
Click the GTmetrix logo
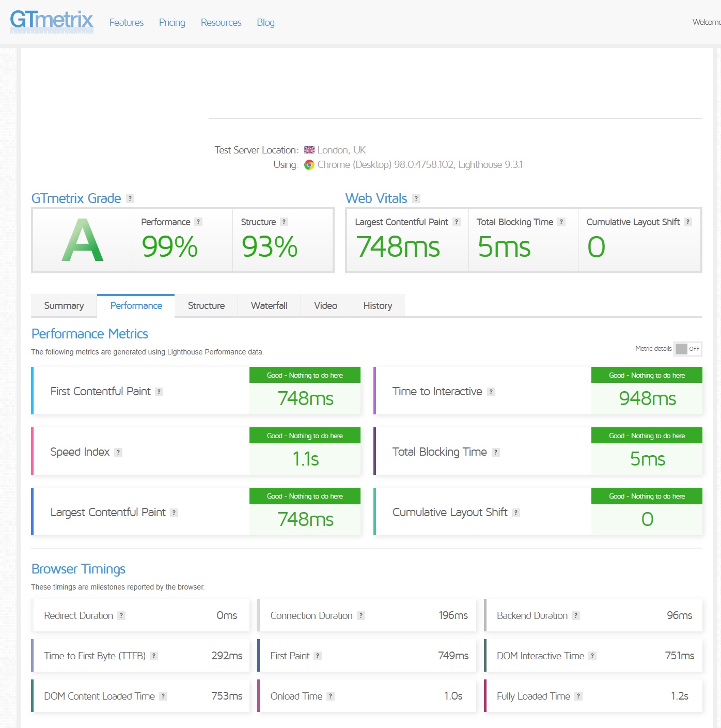coord(52,22)
